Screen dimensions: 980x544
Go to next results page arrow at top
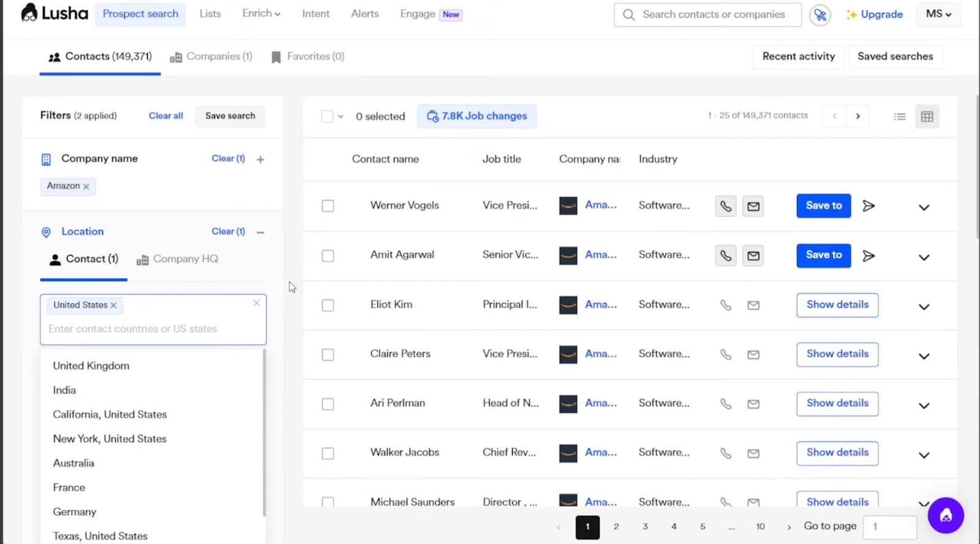click(858, 116)
